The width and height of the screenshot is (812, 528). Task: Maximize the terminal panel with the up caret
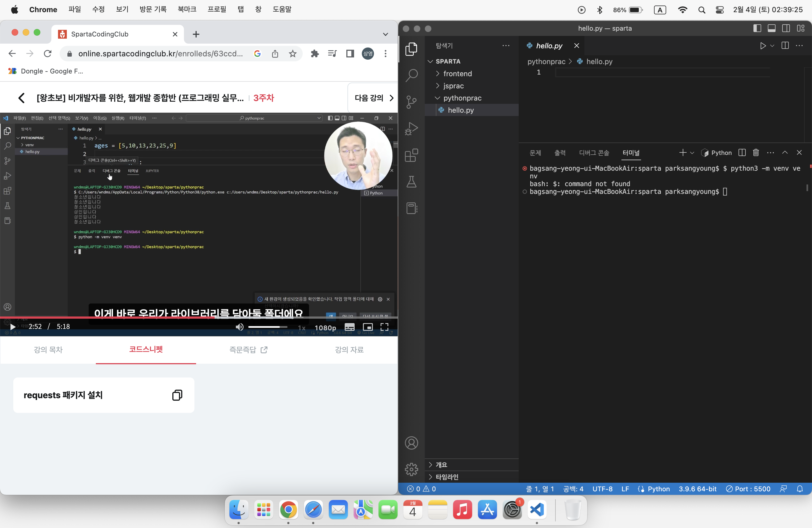click(x=785, y=152)
